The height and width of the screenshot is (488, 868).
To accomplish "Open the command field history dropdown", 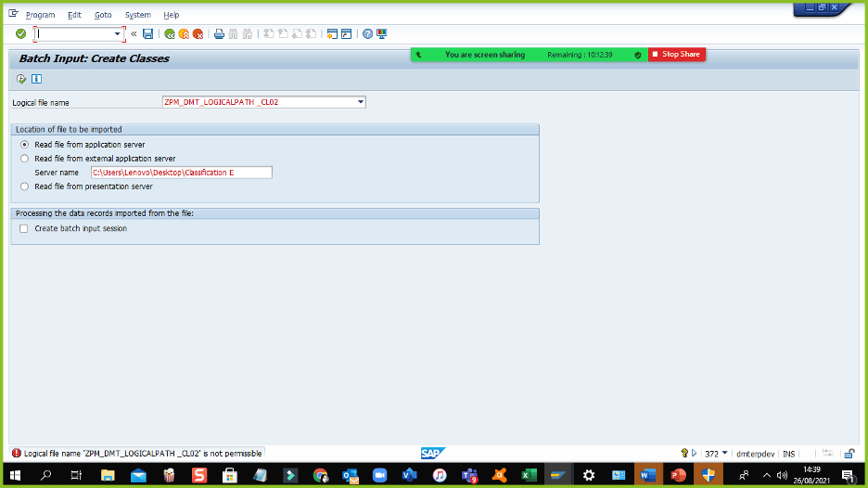I will pyautogui.click(x=118, y=34).
